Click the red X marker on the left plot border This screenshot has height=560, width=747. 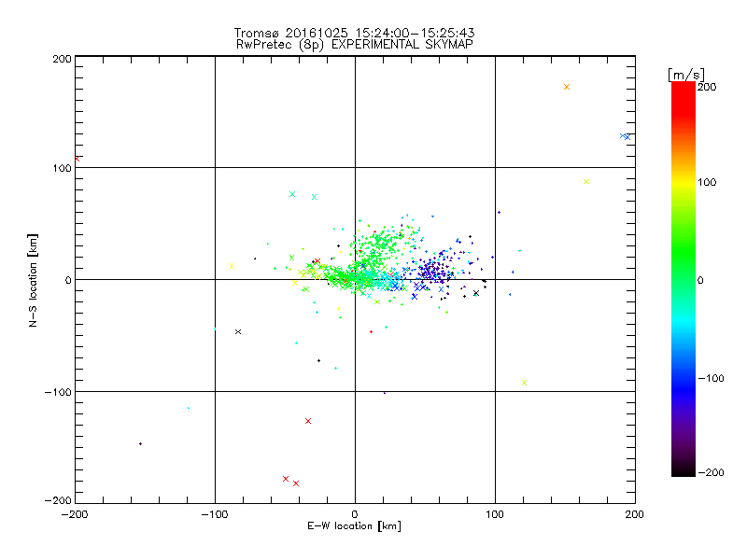(x=77, y=159)
